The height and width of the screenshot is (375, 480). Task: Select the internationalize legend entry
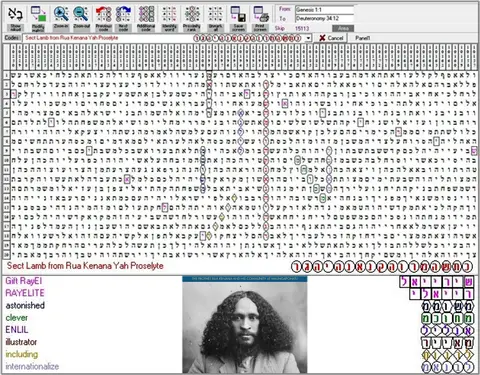click(x=32, y=366)
